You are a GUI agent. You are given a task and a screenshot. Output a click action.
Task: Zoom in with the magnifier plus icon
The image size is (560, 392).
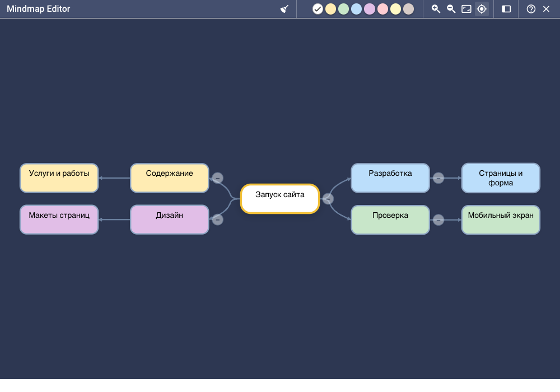(x=436, y=9)
